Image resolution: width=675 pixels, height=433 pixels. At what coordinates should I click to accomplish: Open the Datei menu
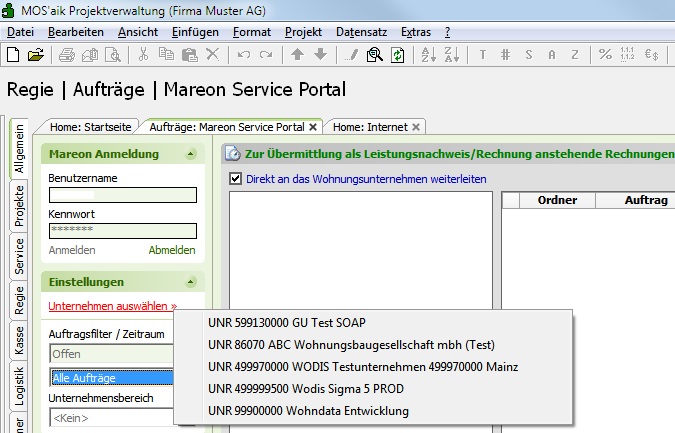point(20,32)
